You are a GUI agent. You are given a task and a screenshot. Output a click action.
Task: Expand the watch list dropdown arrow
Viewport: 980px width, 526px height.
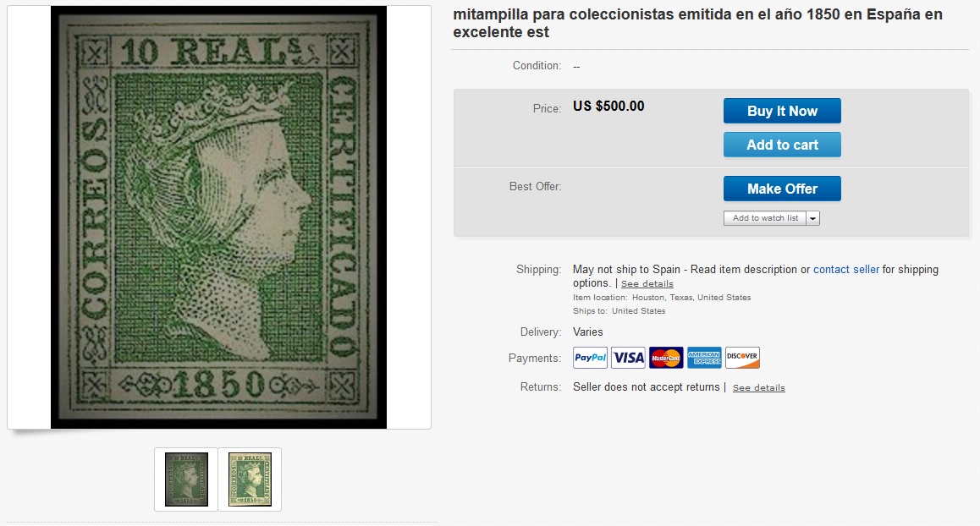tap(812, 218)
